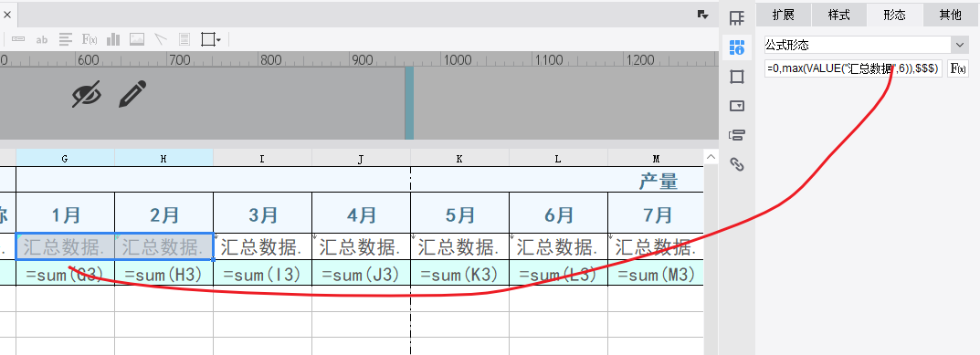980x355 pixels.
Task: Insert rich text using the ab icon
Action: click(x=41, y=39)
